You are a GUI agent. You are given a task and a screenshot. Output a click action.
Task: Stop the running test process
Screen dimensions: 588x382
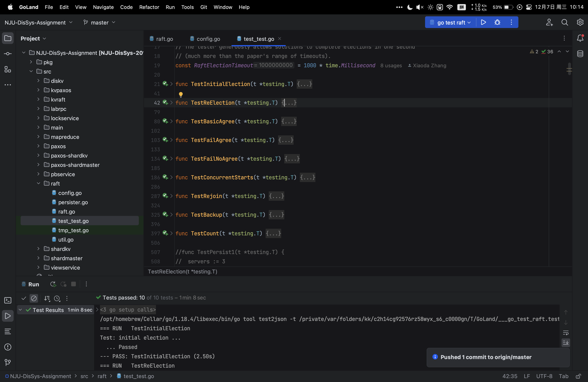73,284
